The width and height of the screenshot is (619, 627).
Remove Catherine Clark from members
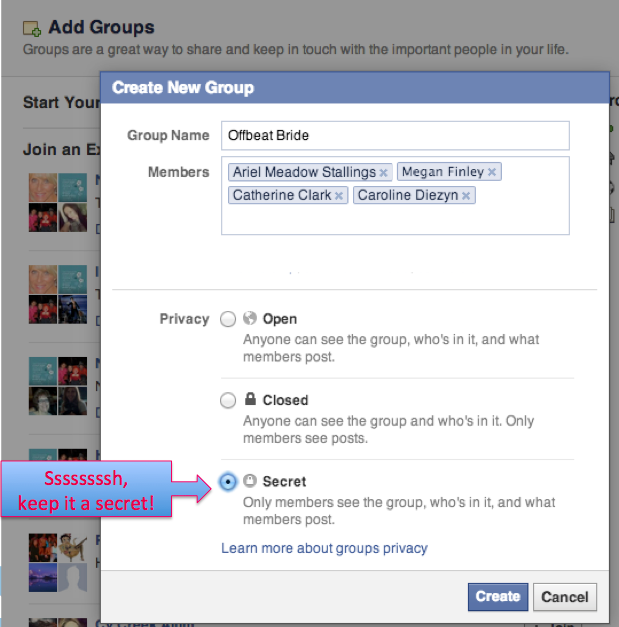tap(339, 196)
